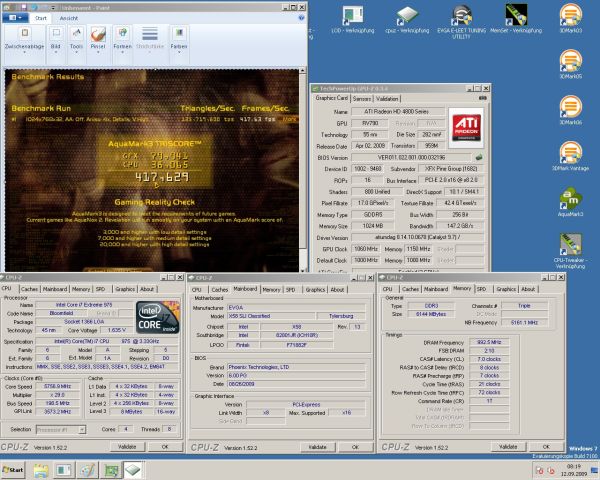Click the 'Phoenix Technologies, LTD' BIOS brand field
Image resolution: width=600 pixels, height=480 pixels.
click(x=296, y=367)
